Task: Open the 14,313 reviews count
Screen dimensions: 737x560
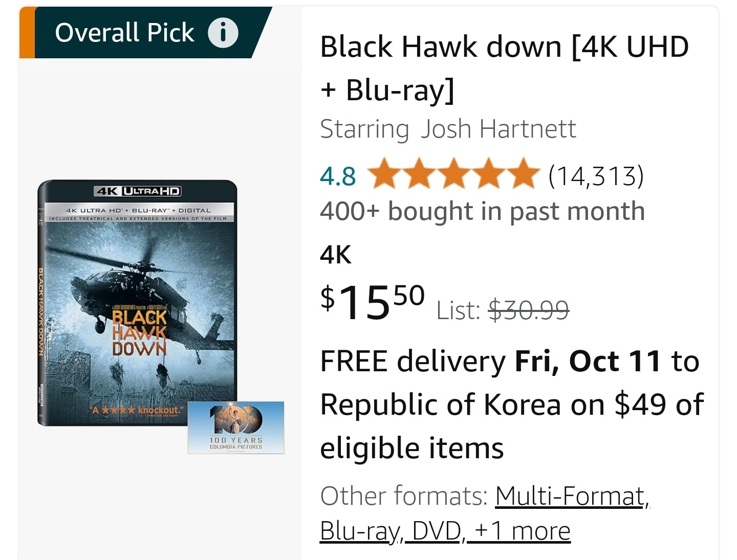Action: click(595, 176)
